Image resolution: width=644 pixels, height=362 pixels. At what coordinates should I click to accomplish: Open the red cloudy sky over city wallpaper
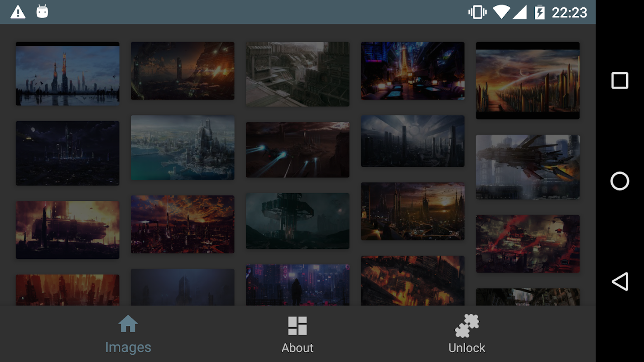click(183, 224)
